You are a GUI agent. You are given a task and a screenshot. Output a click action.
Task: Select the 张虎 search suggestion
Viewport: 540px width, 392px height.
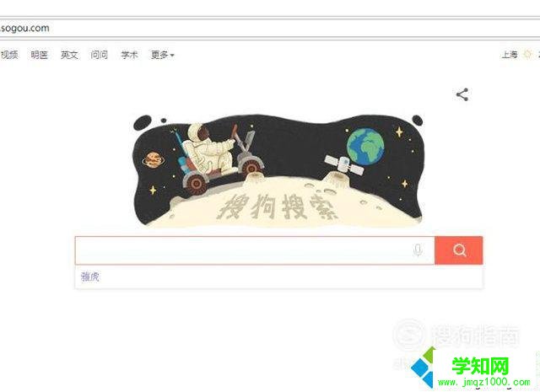(x=90, y=277)
